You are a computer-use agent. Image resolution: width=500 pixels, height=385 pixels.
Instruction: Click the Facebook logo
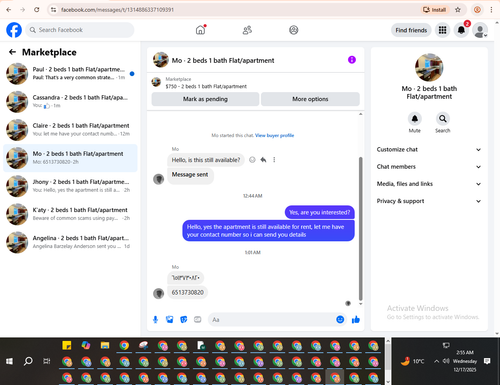tap(14, 30)
